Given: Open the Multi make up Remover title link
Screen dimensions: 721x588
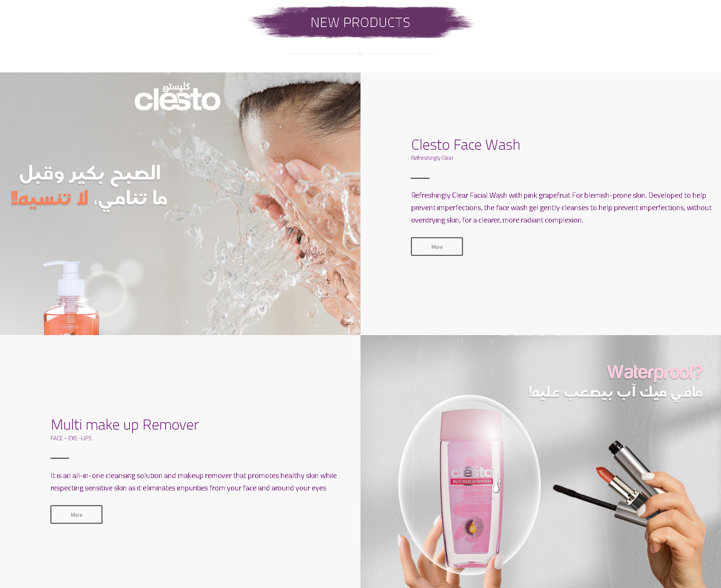Looking at the screenshot, I should (x=125, y=425).
